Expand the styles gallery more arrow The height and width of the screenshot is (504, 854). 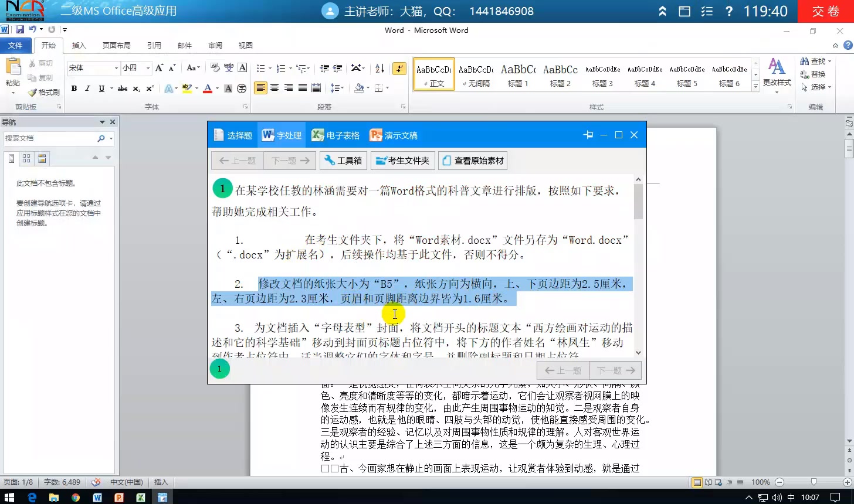pyautogui.click(x=755, y=86)
